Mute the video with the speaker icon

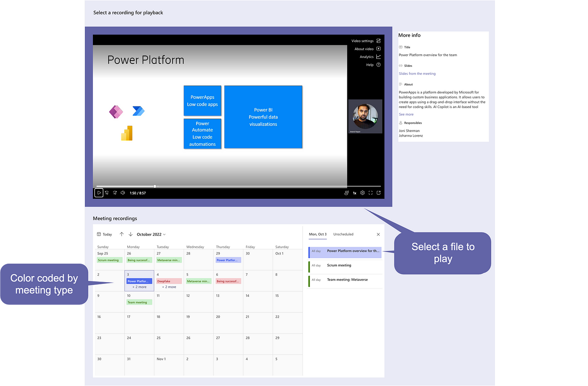[x=123, y=193]
